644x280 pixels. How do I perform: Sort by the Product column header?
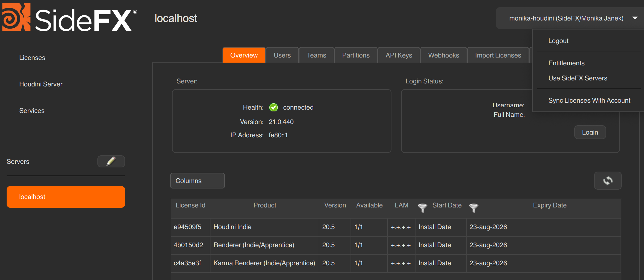point(265,205)
